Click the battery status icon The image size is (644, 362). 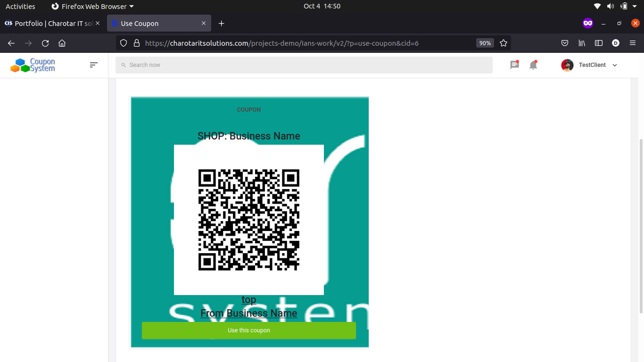(x=624, y=6)
